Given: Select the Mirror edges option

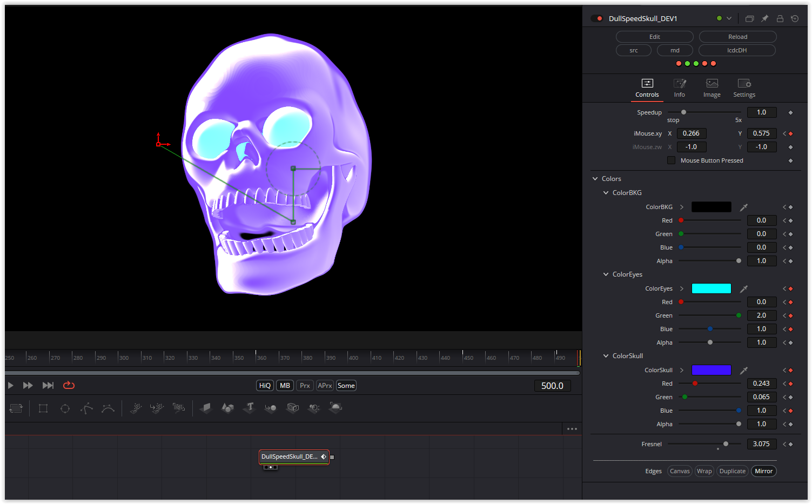Looking at the screenshot, I should [763, 471].
